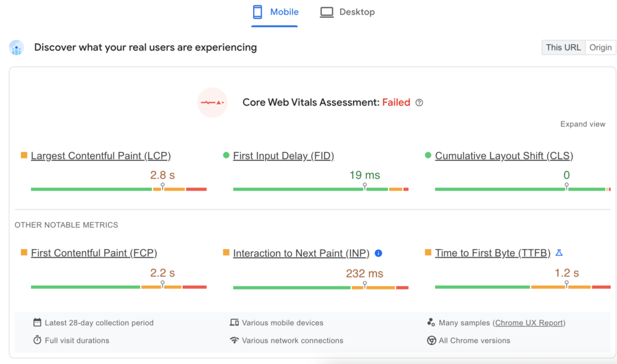Click the experimental flask icon beside TTFB
Viewport: 617px width, 364px height.
[560, 252]
